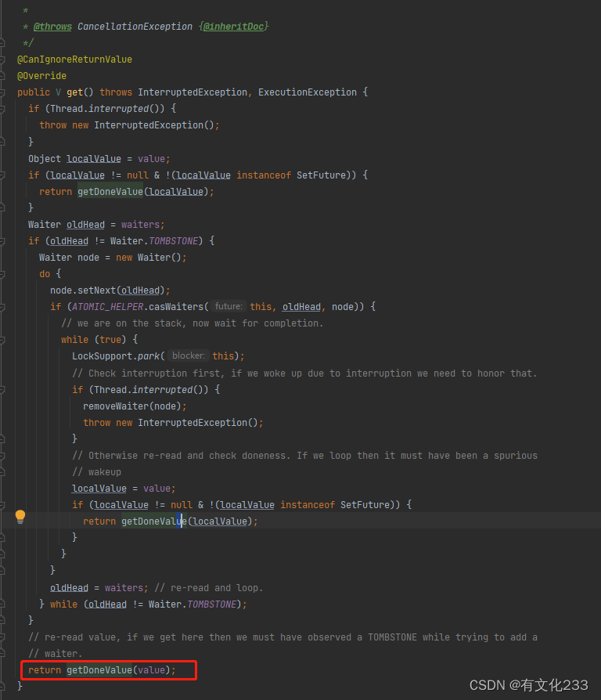Select the @CanIgnoreReturnValue annotation
Screen dimensions: 601x700
click(74, 60)
